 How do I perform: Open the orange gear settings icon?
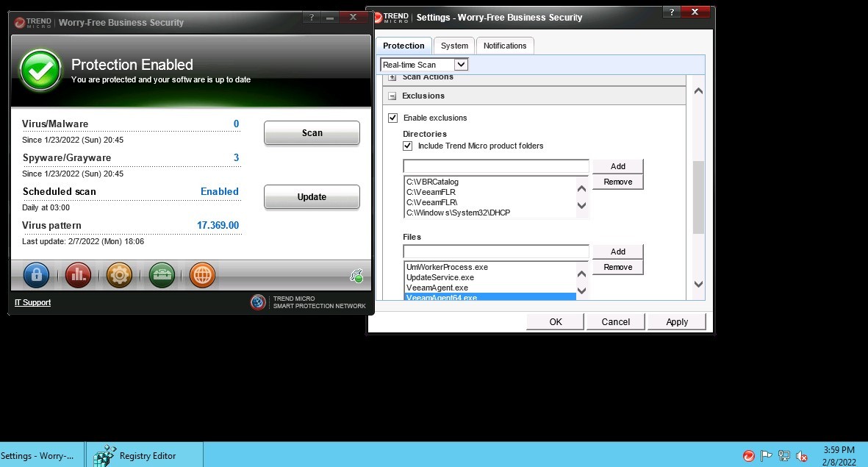click(x=119, y=275)
